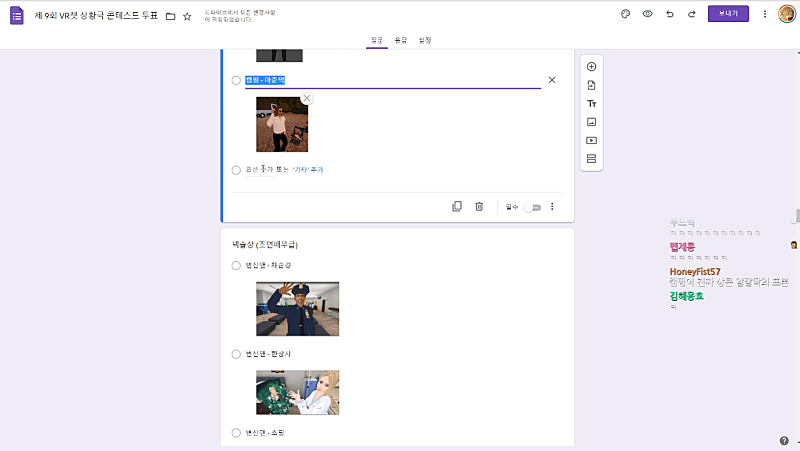Screen dimensions: 800x451
Task: Open the Google account avatar
Action: coord(787,14)
